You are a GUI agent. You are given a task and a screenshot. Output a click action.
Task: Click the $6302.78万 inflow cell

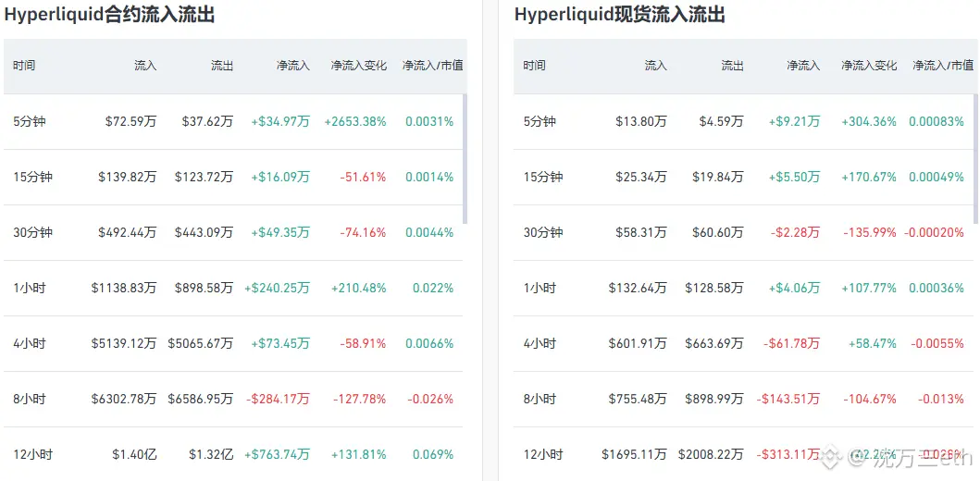124,400
